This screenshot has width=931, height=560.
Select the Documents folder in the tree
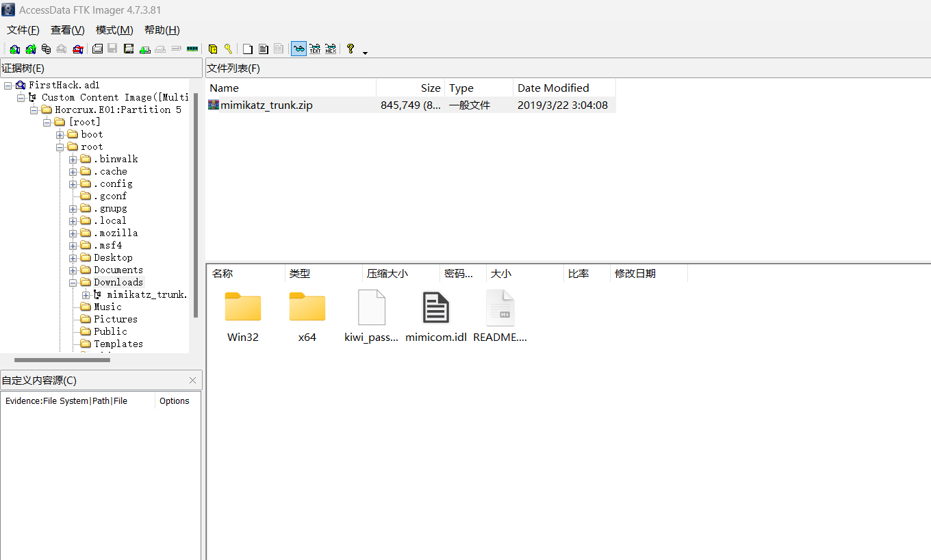[118, 270]
